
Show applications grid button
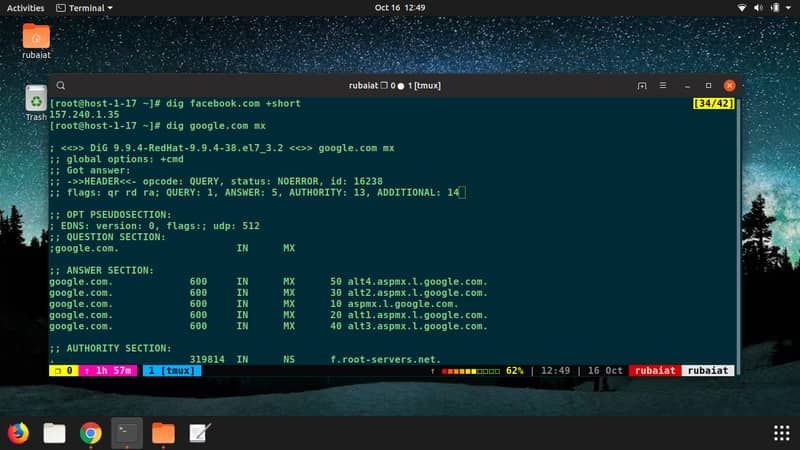click(781, 432)
